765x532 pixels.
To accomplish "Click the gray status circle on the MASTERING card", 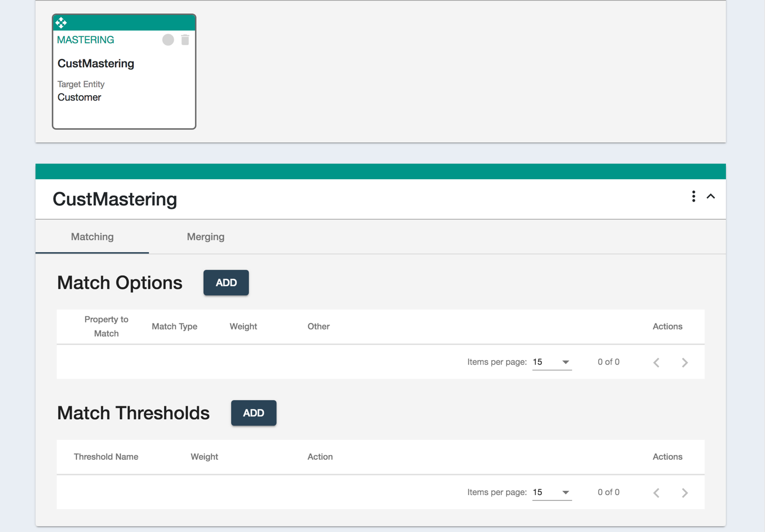I will tap(167, 40).
